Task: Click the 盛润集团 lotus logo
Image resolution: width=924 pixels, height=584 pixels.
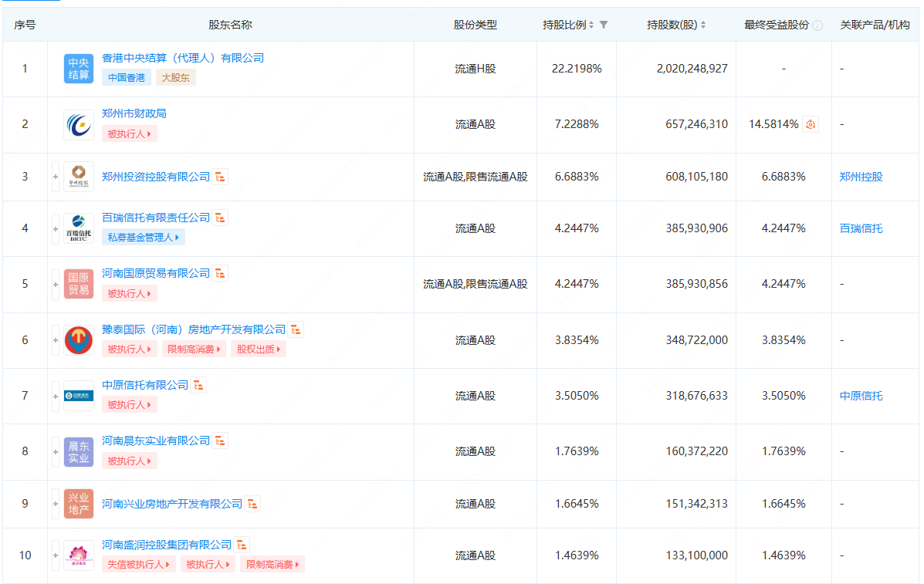Action: (x=79, y=555)
